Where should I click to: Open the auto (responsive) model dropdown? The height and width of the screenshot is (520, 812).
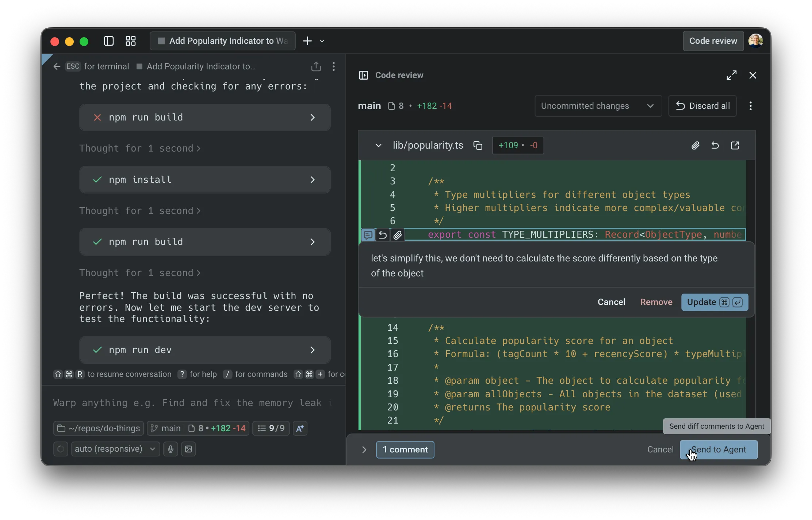point(114,449)
